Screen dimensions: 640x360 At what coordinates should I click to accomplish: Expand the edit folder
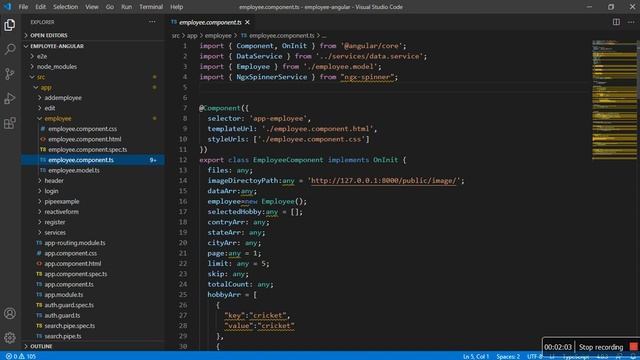[93, 108]
